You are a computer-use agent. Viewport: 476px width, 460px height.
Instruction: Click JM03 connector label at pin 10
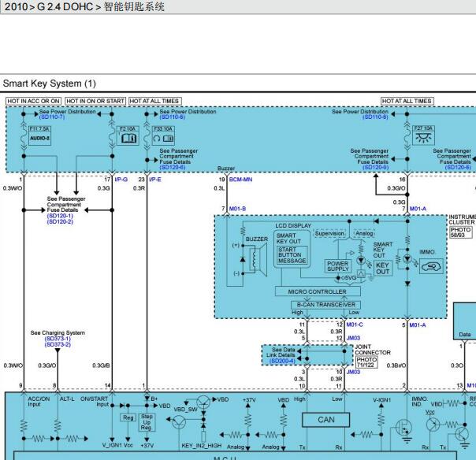click(x=353, y=372)
